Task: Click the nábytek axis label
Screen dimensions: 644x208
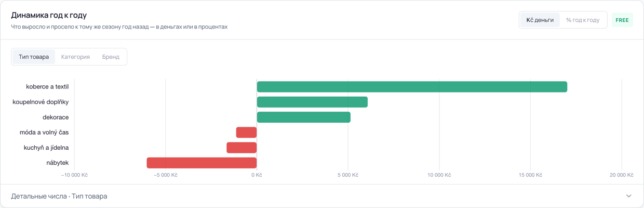Action: (x=57, y=163)
